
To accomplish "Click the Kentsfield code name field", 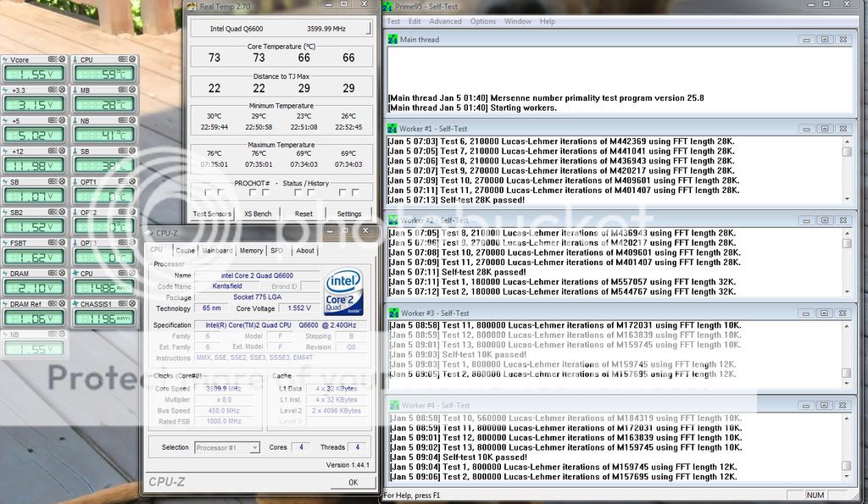I will point(227,286).
